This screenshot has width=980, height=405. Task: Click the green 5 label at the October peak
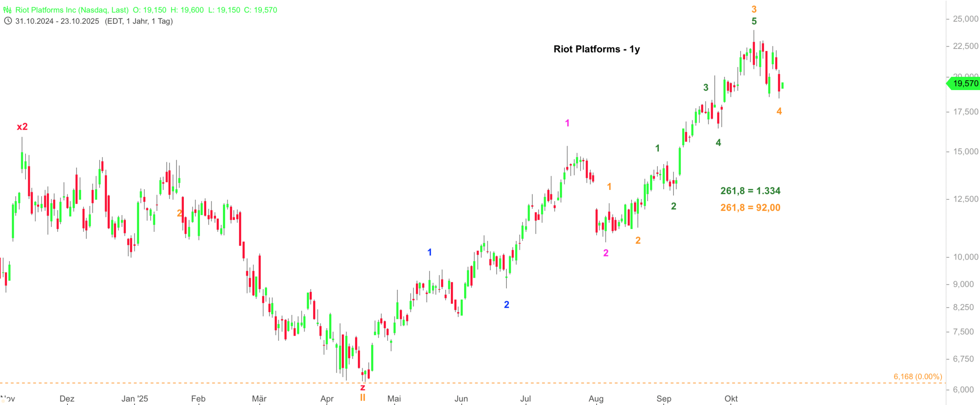[x=754, y=21]
